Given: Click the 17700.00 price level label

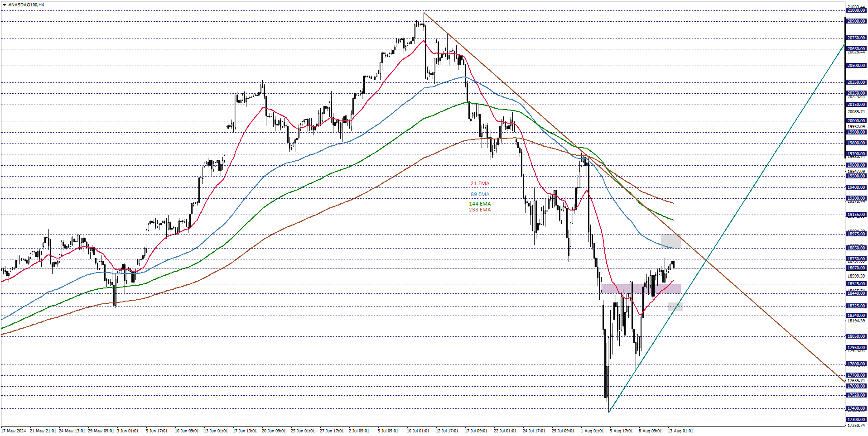Looking at the screenshot, I should click(856, 375).
